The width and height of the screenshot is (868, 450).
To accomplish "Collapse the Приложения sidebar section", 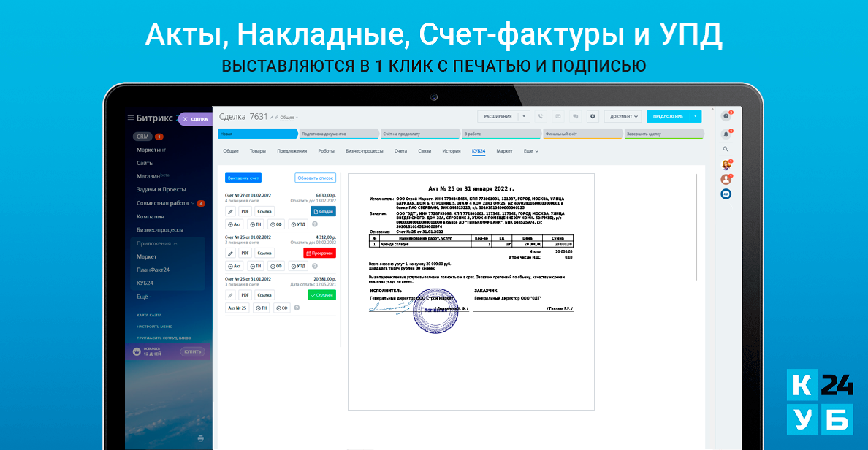I will [156, 243].
